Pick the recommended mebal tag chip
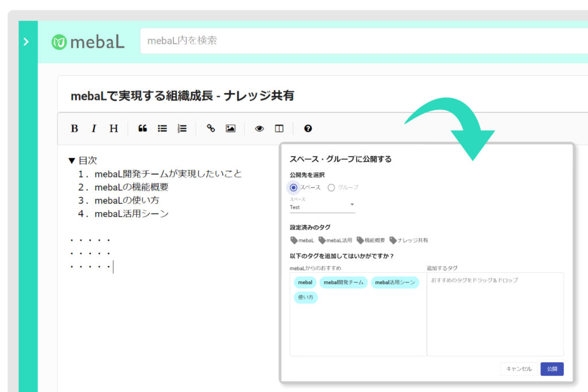 (305, 282)
